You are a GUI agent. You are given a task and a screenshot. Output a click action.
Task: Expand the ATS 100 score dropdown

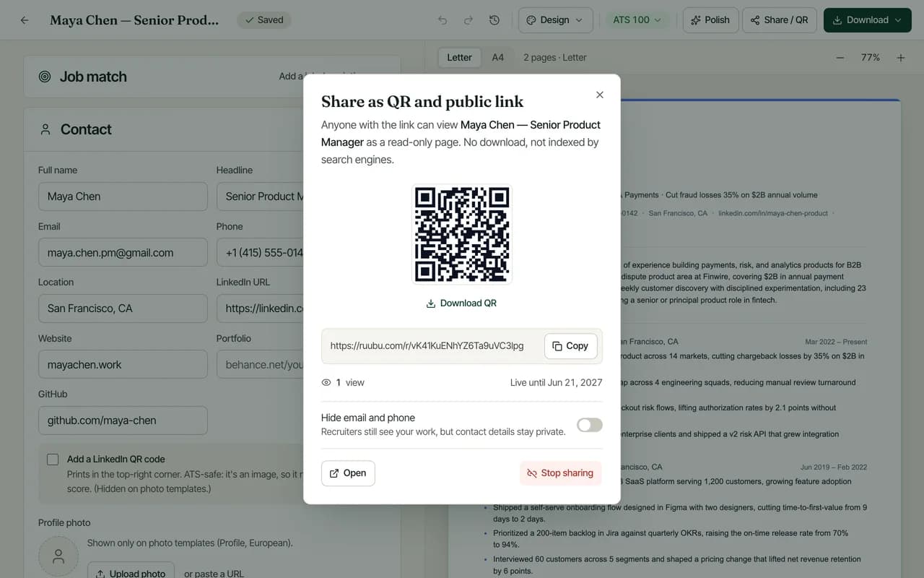[637, 20]
